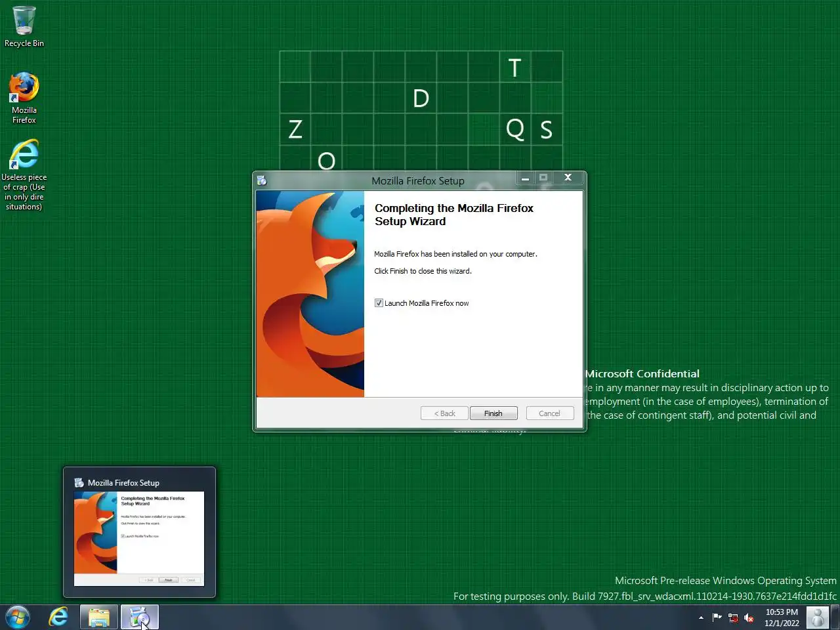Launch Internet Explorer from the taskbar
This screenshot has height=630, width=840.
click(58, 618)
